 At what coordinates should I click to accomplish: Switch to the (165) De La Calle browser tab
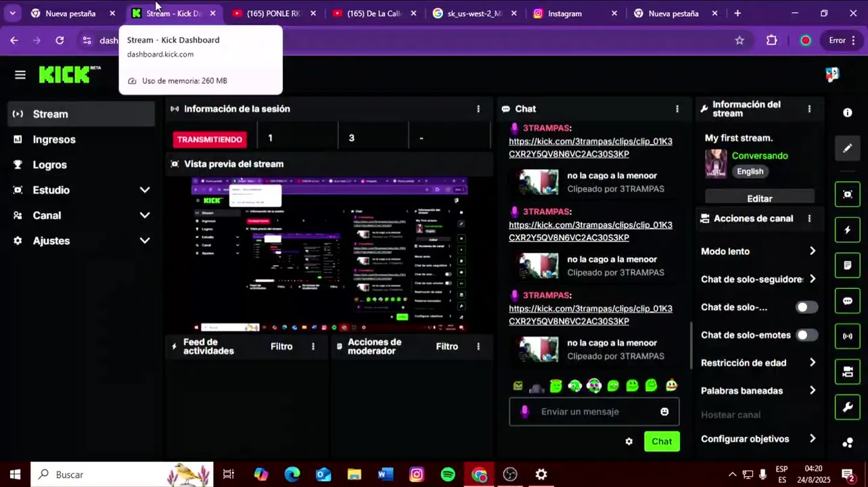373,14
